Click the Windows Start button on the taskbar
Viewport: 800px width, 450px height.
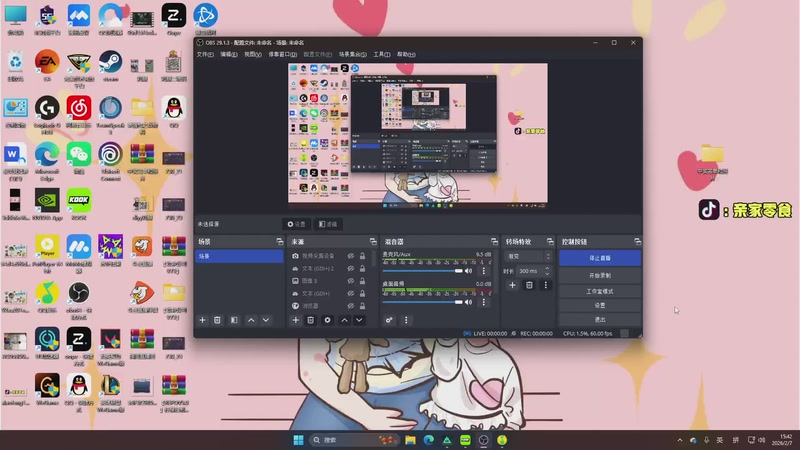click(298, 440)
